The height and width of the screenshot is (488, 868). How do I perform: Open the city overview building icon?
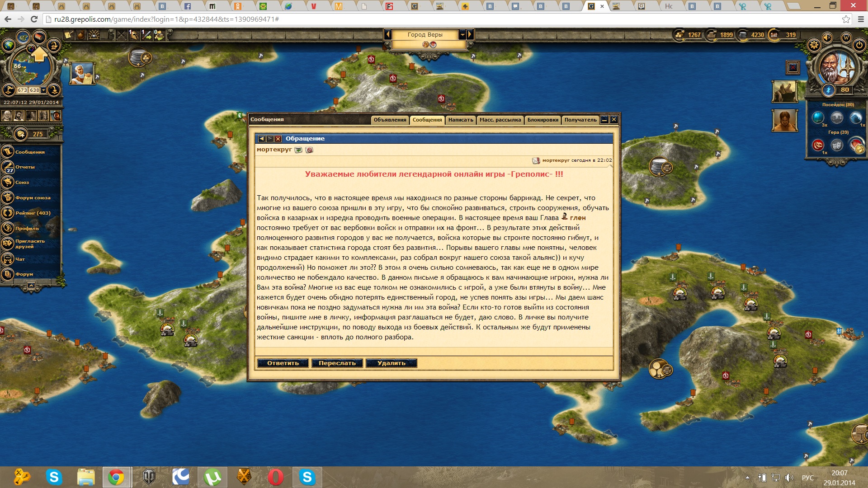40,36
